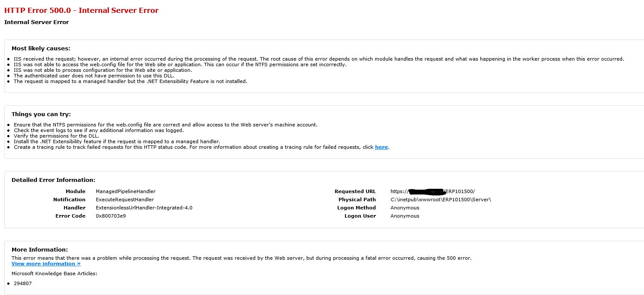Click Knowledge Base article number 294807
Screen dimensions: 644x295
click(23, 283)
